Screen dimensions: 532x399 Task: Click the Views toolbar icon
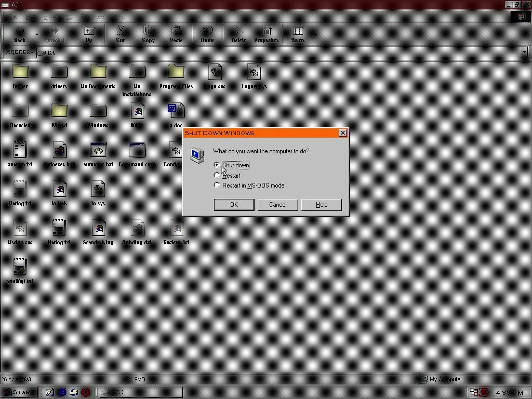click(x=298, y=34)
